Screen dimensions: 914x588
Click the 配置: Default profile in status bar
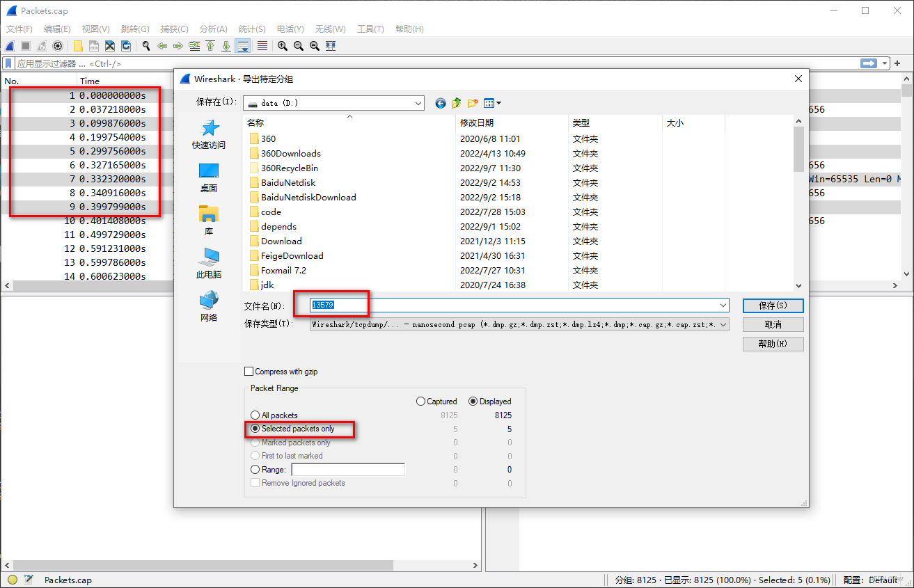coord(871,580)
